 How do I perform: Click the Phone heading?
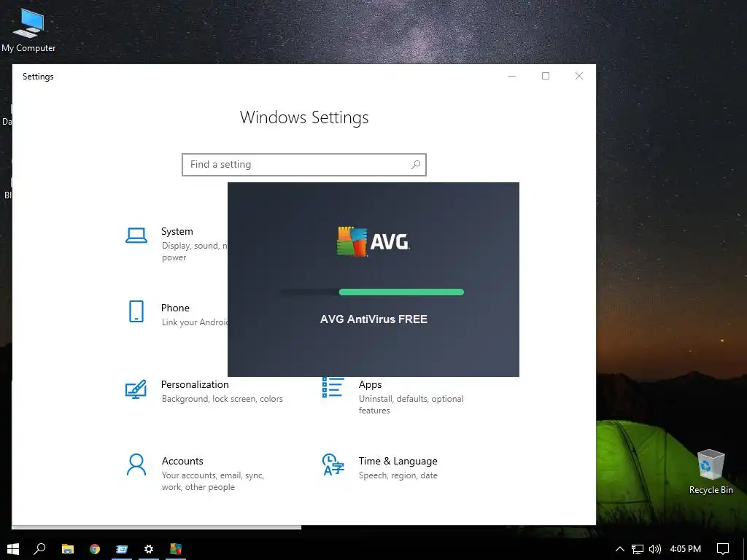(175, 308)
